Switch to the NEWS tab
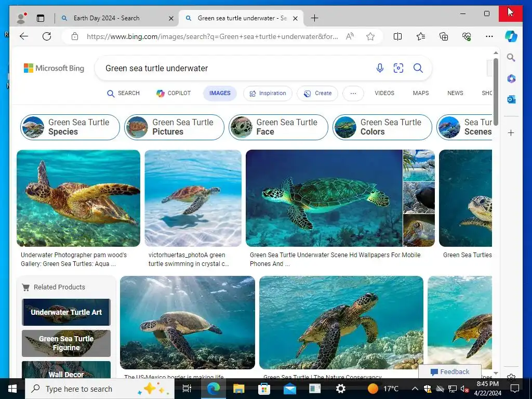Image resolution: width=532 pixels, height=399 pixels. [x=455, y=93]
